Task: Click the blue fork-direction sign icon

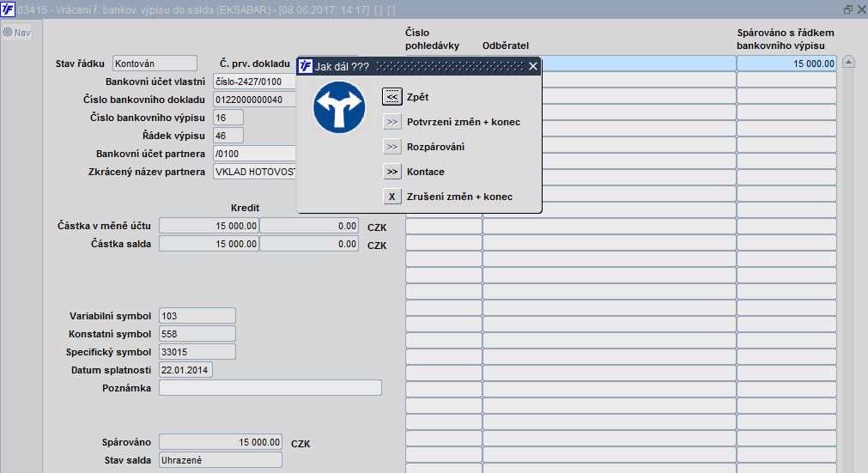Action: pyautogui.click(x=339, y=107)
